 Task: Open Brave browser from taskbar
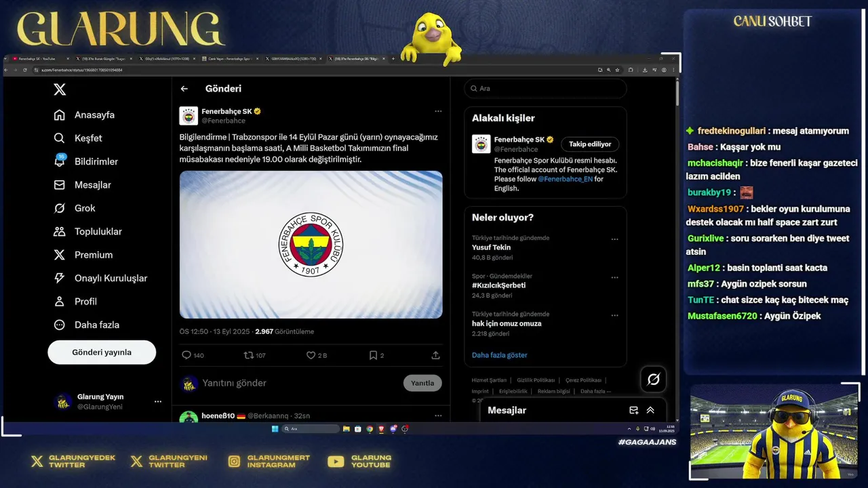tap(381, 429)
